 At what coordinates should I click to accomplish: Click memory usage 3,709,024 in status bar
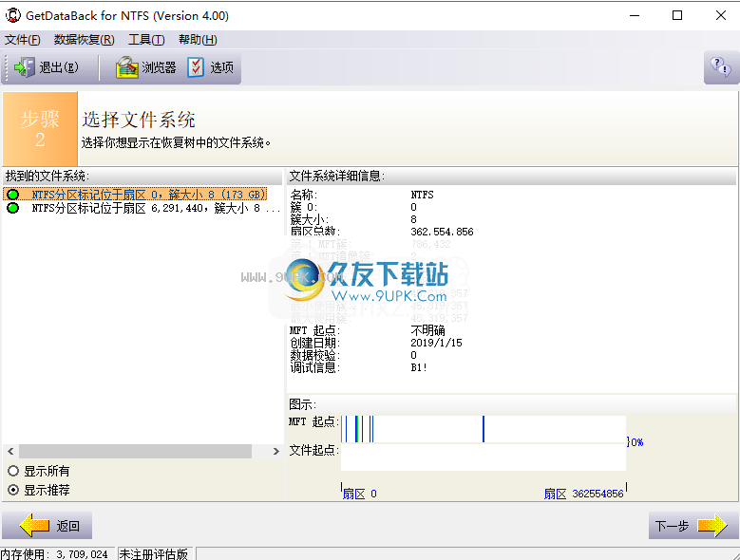click(82, 554)
